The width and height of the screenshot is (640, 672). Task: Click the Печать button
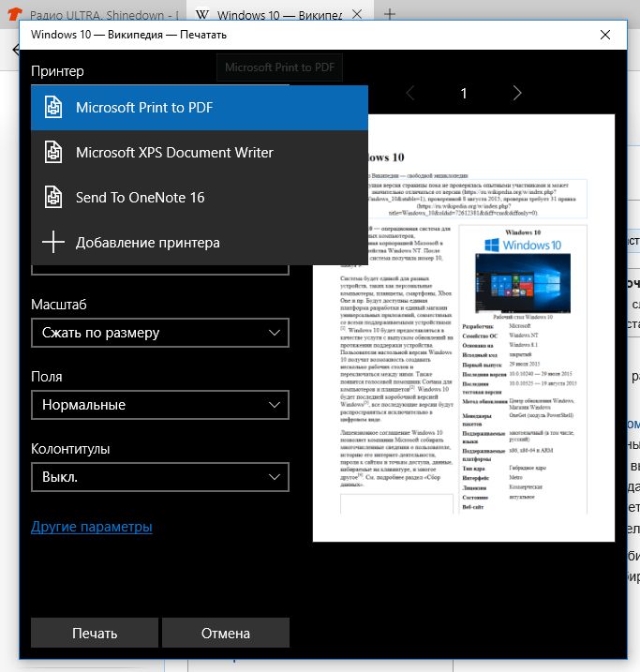click(x=95, y=633)
